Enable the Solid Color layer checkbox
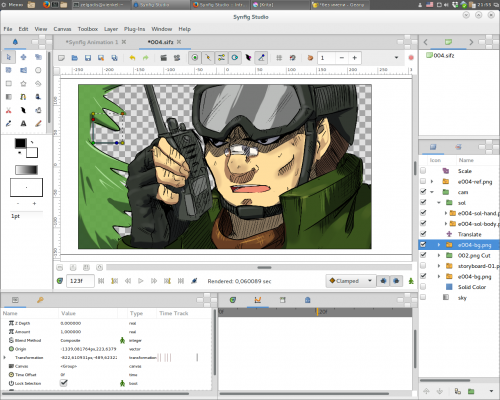This screenshot has height=400, width=500. pyautogui.click(x=423, y=287)
